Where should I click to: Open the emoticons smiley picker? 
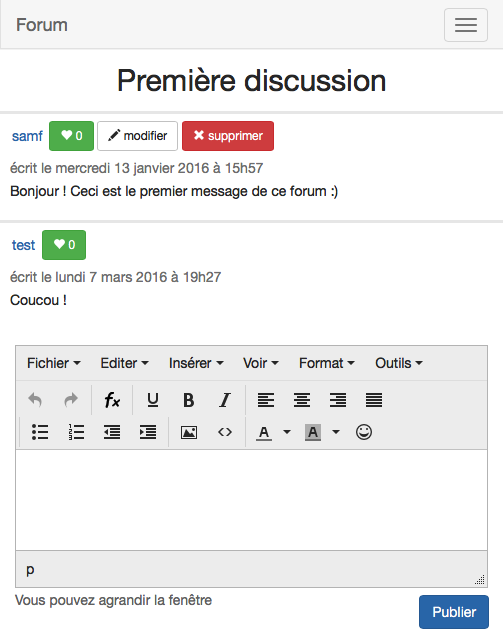click(364, 432)
